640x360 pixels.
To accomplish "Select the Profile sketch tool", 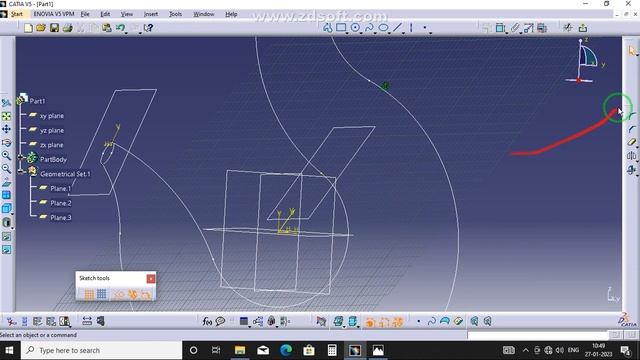I will (x=328, y=28).
